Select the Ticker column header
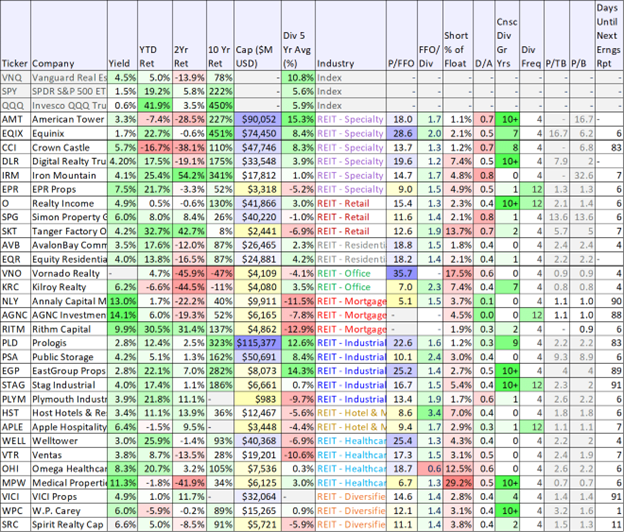 pos(15,35)
